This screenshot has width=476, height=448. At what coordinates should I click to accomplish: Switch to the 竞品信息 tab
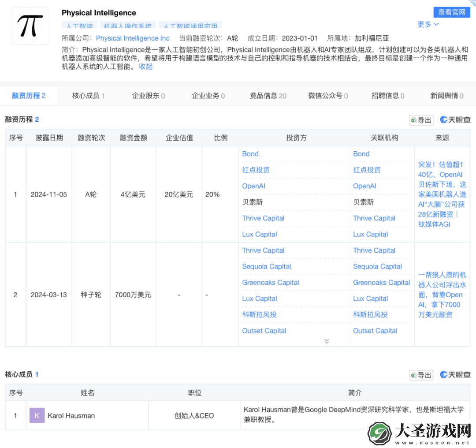[x=268, y=96]
